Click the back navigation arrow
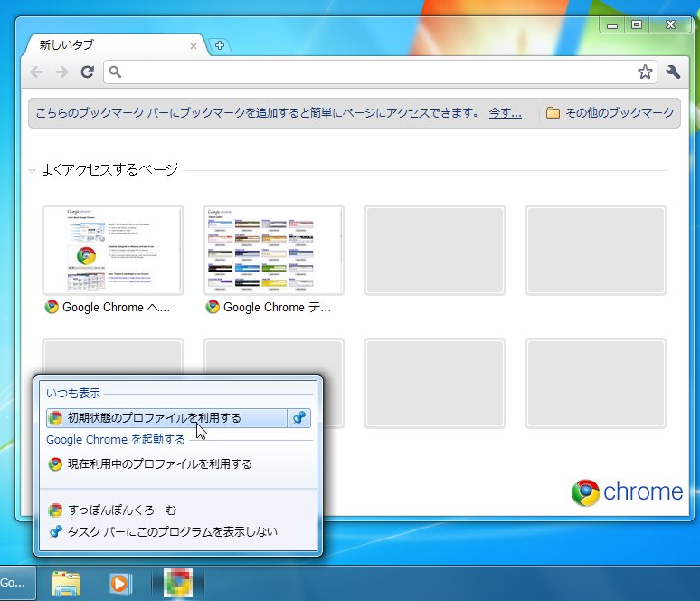Viewport: 700px width, 601px height. [x=36, y=72]
